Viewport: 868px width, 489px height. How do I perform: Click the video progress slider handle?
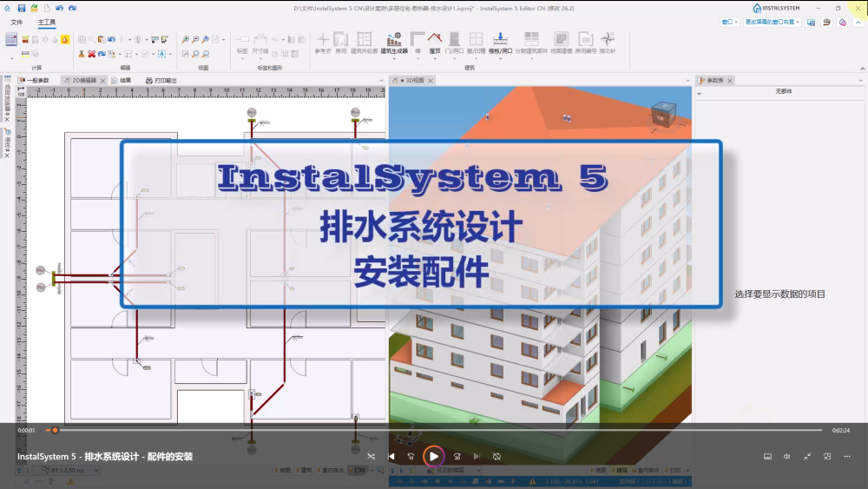point(55,430)
